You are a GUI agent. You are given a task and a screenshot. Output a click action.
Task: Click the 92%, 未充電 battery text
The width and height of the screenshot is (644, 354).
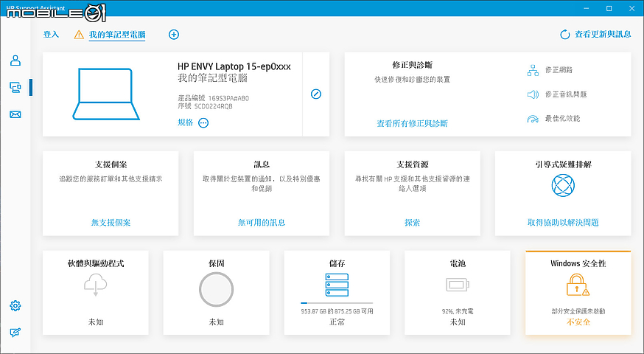click(x=458, y=311)
